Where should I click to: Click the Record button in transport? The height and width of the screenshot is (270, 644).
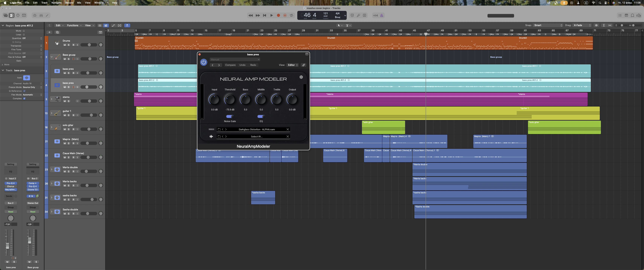pos(278,16)
